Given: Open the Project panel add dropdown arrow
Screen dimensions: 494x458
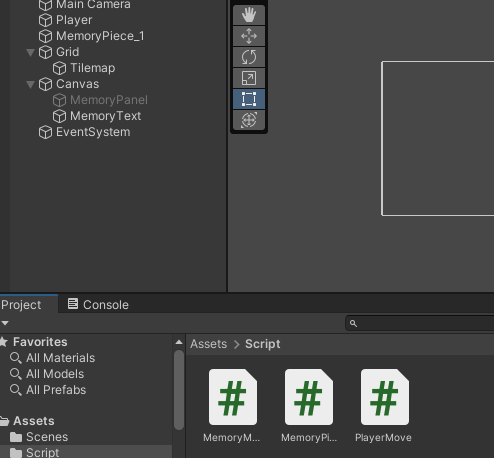Looking at the screenshot, I should tap(5, 323).
